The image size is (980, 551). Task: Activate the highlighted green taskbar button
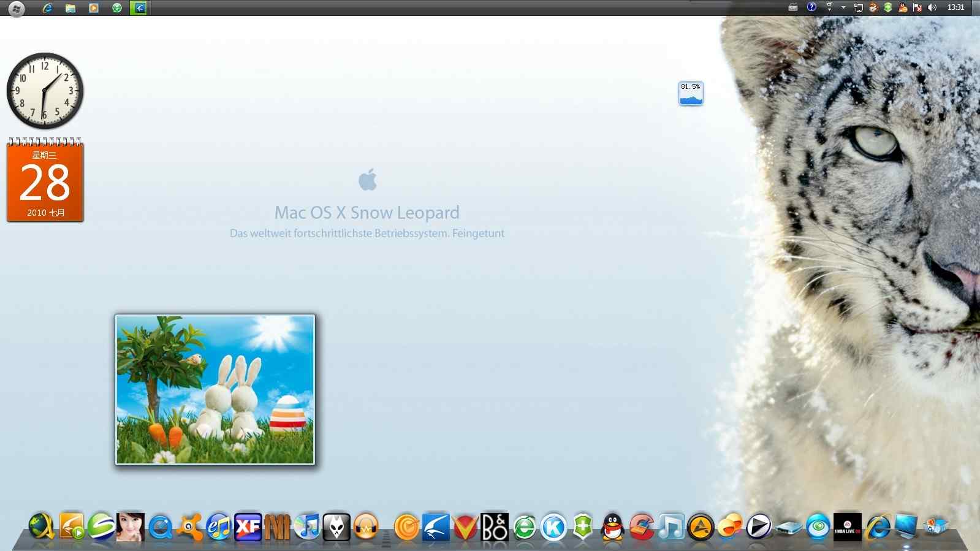140,8
